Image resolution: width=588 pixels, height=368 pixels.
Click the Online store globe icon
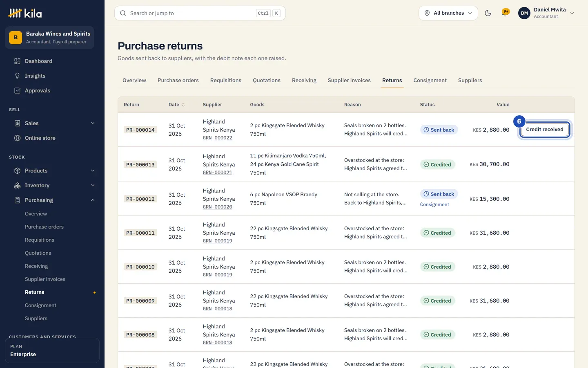(17, 138)
